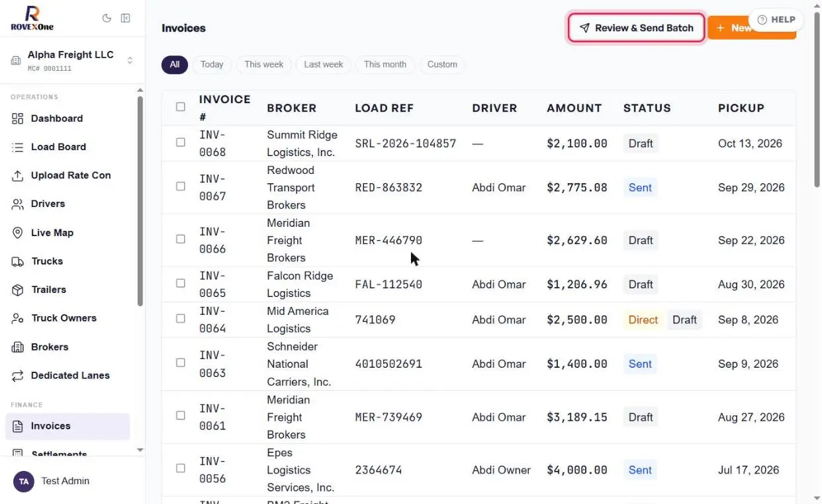Click the sidebar scrollbar down arrow
The height and width of the screenshot is (504, 822).
[140, 450]
